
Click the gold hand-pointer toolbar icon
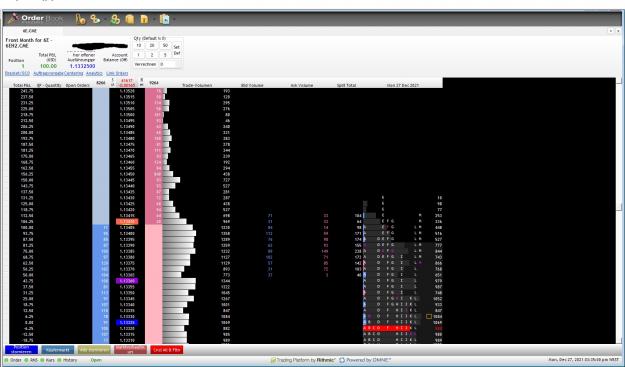click(81, 19)
